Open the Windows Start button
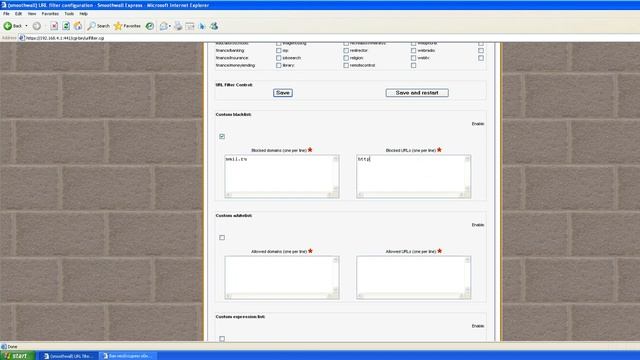The image size is (640, 360). click(17, 356)
